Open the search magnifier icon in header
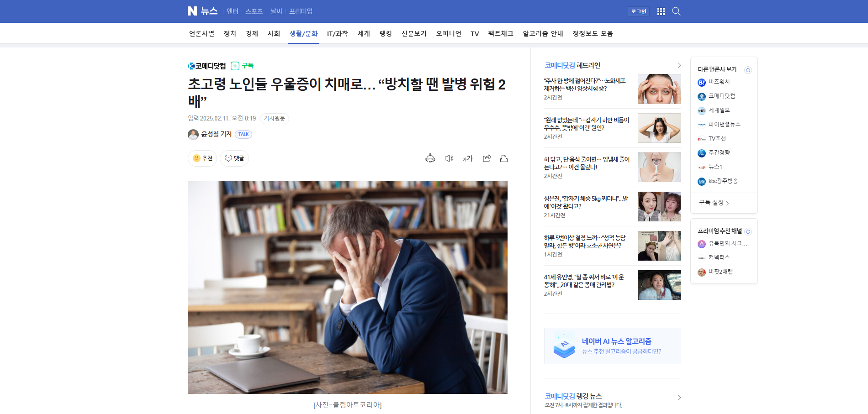The image size is (868, 414). tap(676, 11)
